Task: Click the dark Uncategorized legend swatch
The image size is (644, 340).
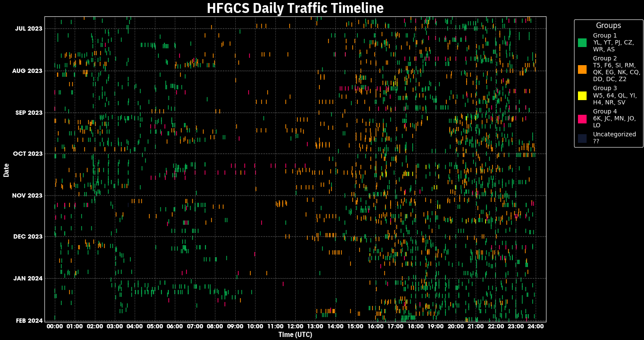Action: coord(582,138)
